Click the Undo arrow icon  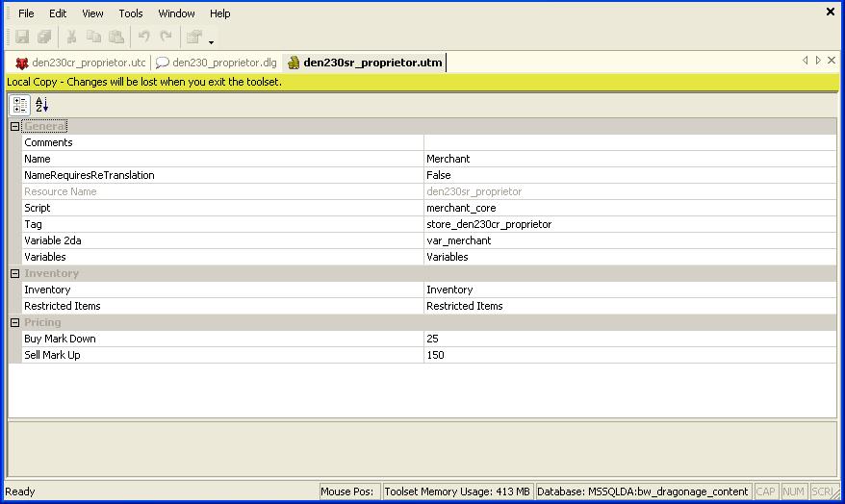point(143,38)
